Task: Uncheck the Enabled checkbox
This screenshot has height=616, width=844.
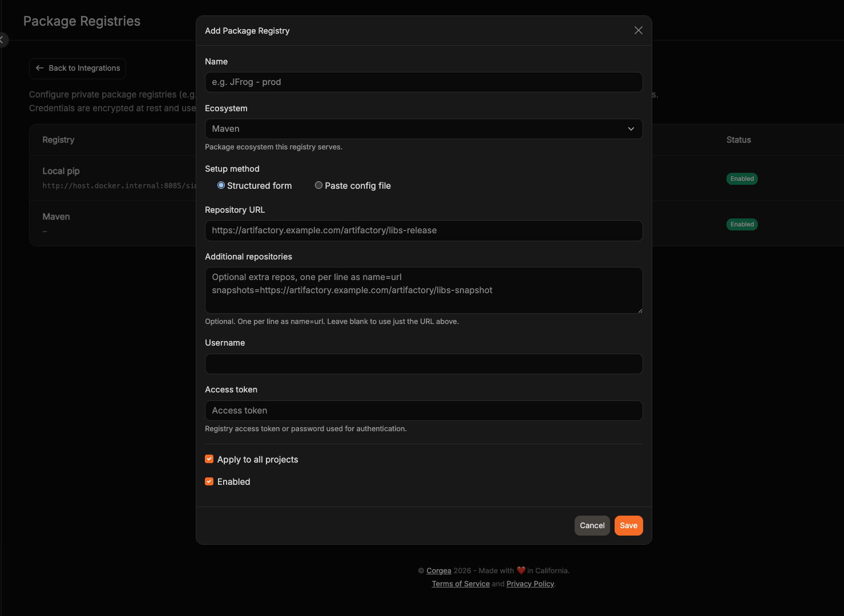Action: (x=209, y=481)
